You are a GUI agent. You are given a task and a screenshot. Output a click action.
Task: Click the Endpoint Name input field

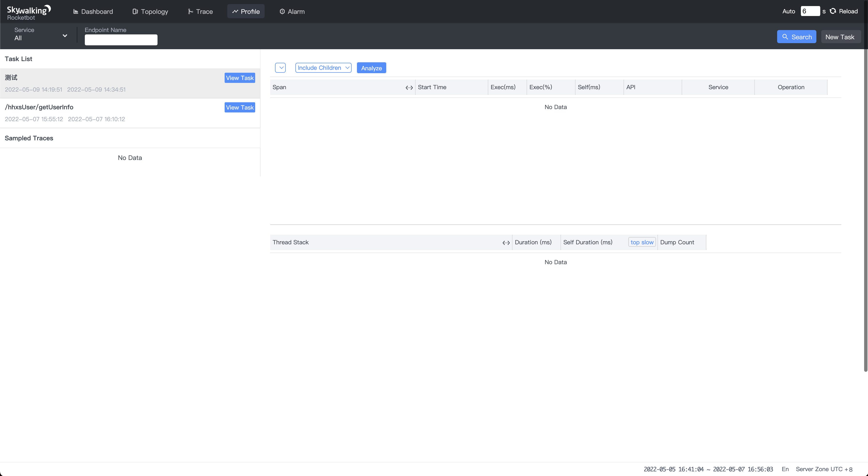[x=121, y=40]
